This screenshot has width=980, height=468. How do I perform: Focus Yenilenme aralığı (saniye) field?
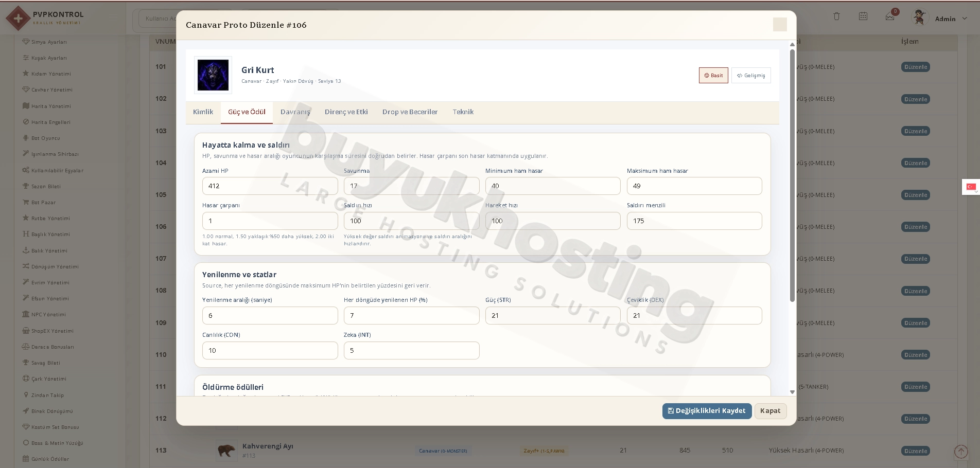pyautogui.click(x=270, y=316)
